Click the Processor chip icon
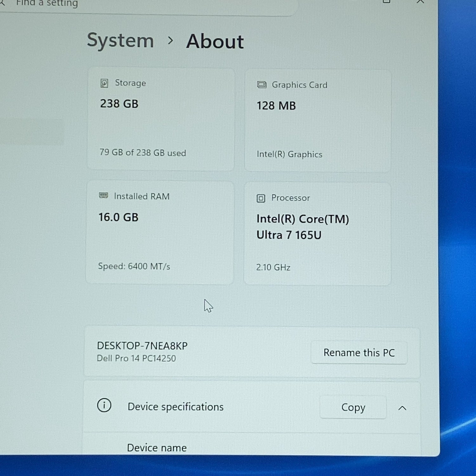 261,198
